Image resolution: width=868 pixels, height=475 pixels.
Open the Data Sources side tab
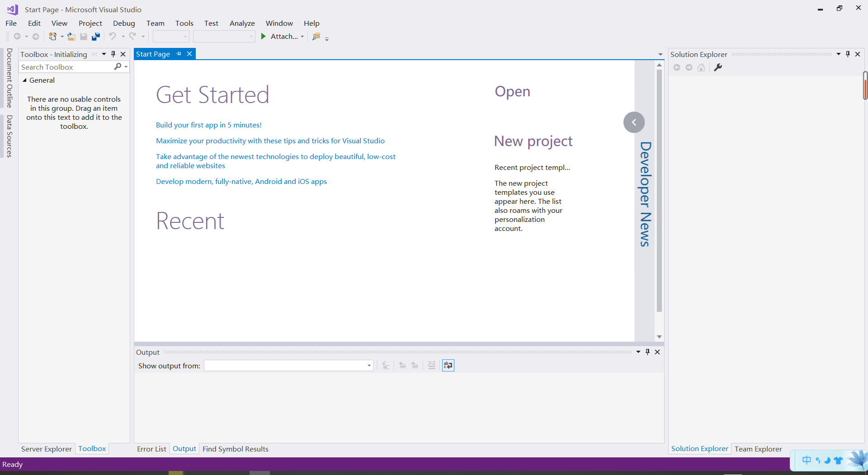(9, 136)
